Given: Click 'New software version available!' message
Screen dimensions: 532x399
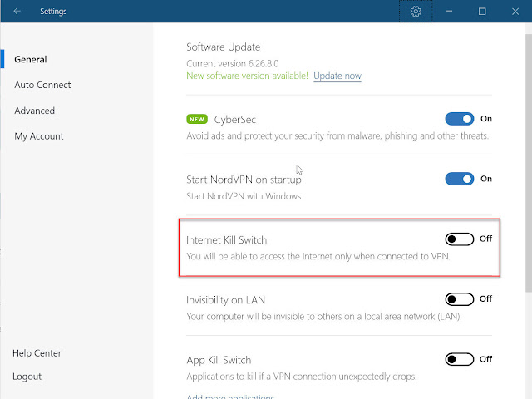Looking at the screenshot, I should tap(248, 76).
